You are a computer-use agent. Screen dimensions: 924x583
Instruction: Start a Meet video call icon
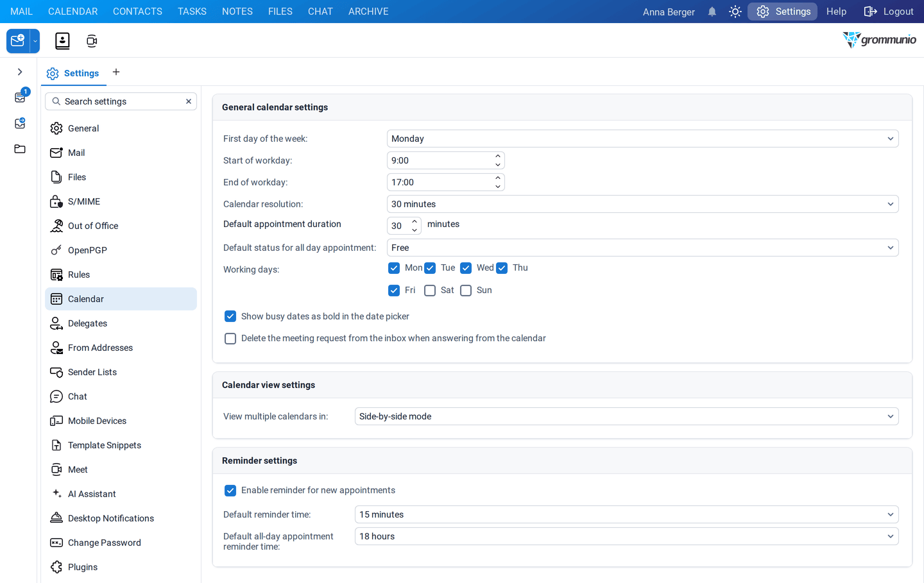click(92, 41)
